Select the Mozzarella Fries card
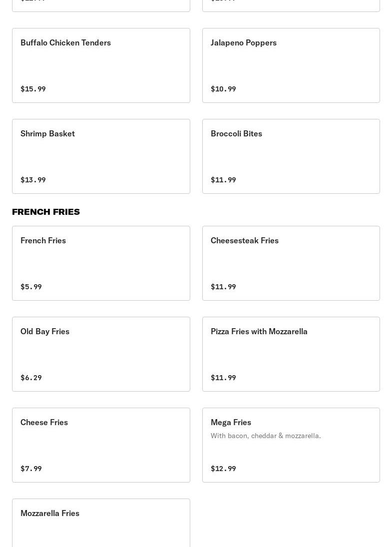Image resolution: width=392 pixels, height=547 pixels. click(101, 523)
